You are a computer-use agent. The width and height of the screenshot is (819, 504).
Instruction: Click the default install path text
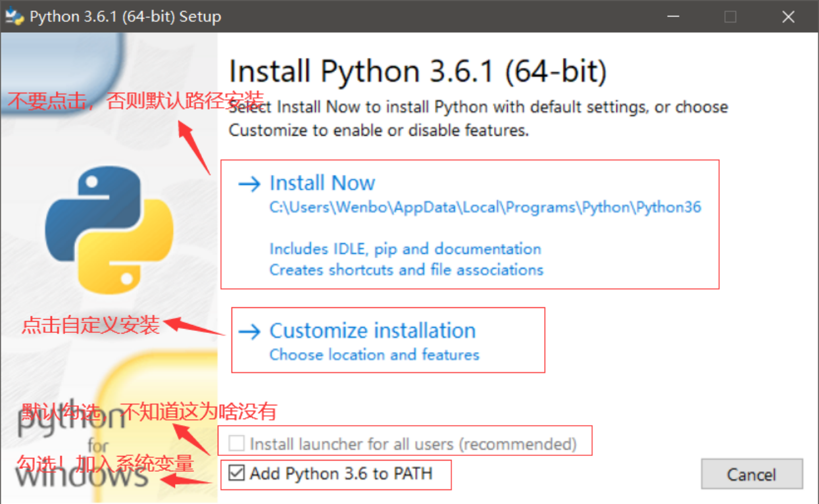pyautogui.click(x=485, y=207)
